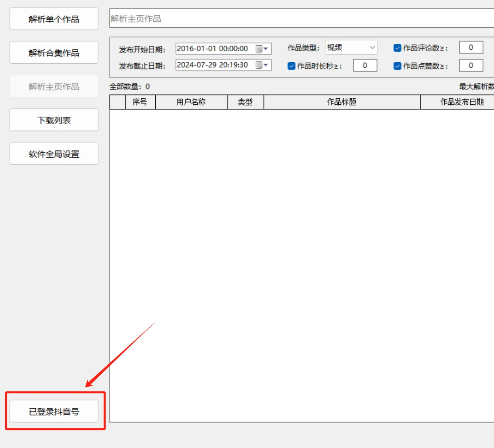Click the 发布截止日期 date field
The image size is (494, 448).
213,65
